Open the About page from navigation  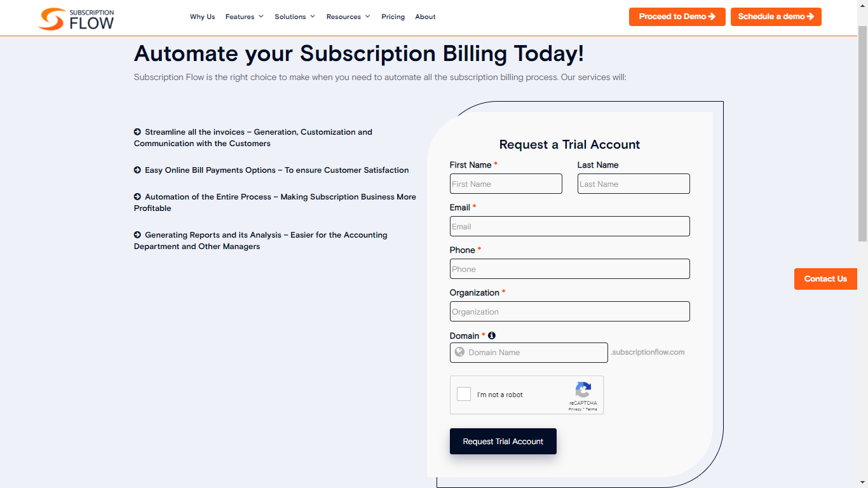click(x=425, y=17)
